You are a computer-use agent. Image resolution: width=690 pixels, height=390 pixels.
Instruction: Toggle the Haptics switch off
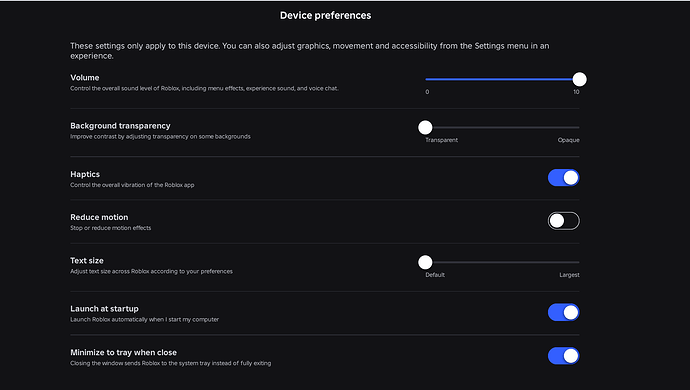[563, 178]
